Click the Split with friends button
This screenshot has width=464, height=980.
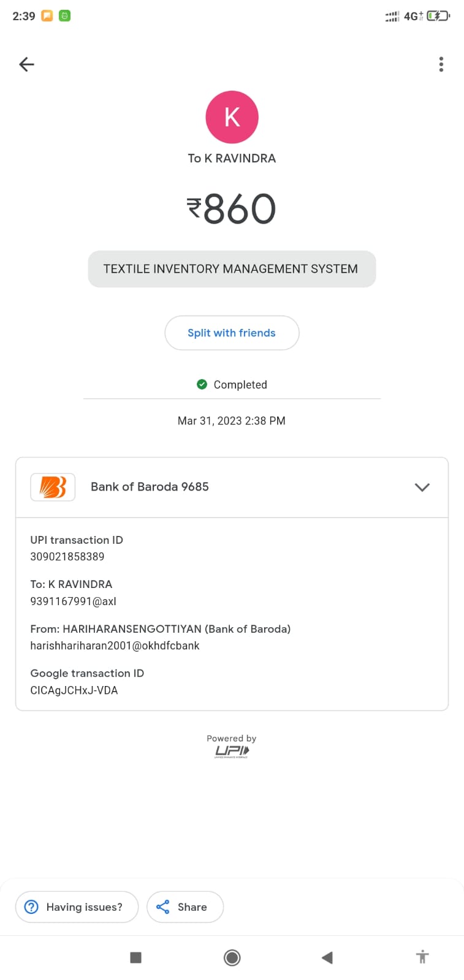click(232, 333)
